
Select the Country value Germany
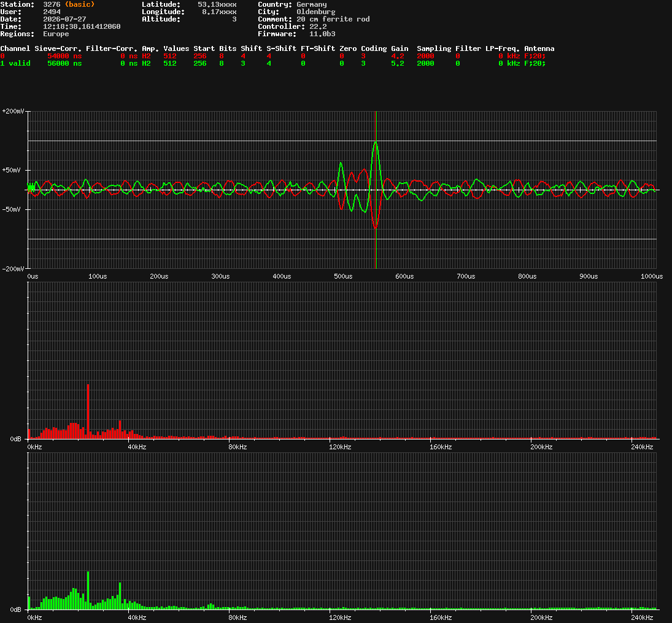[312, 4]
